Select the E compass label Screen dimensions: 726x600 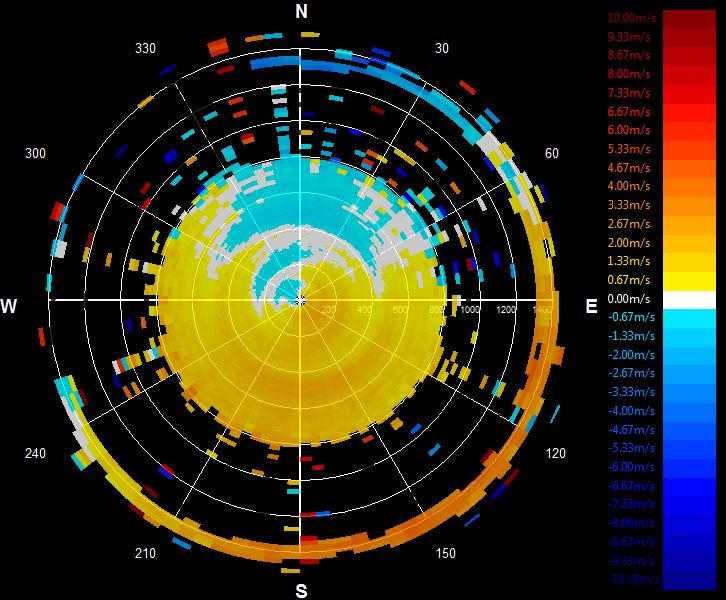tap(591, 306)
